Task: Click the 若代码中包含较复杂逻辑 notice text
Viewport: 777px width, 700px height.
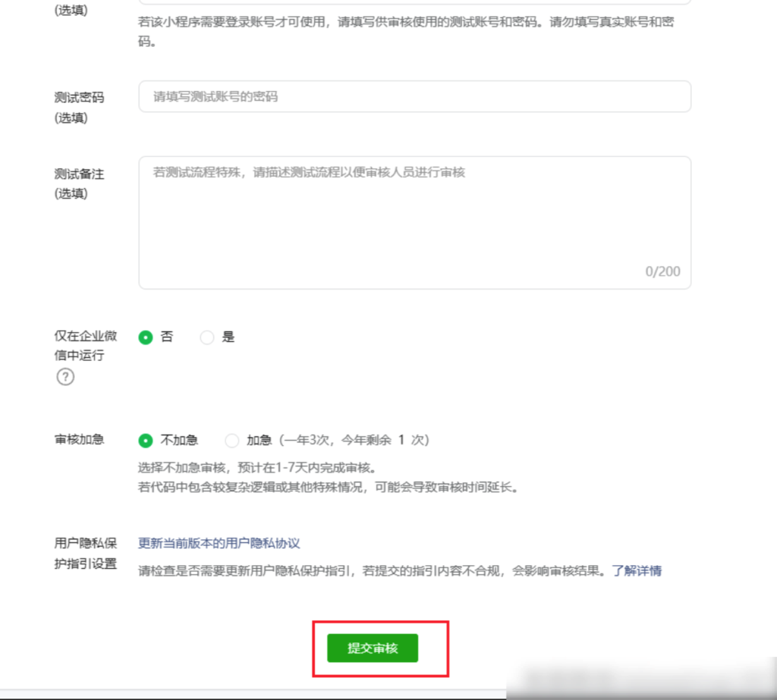Action: click(x=328, y=487)
